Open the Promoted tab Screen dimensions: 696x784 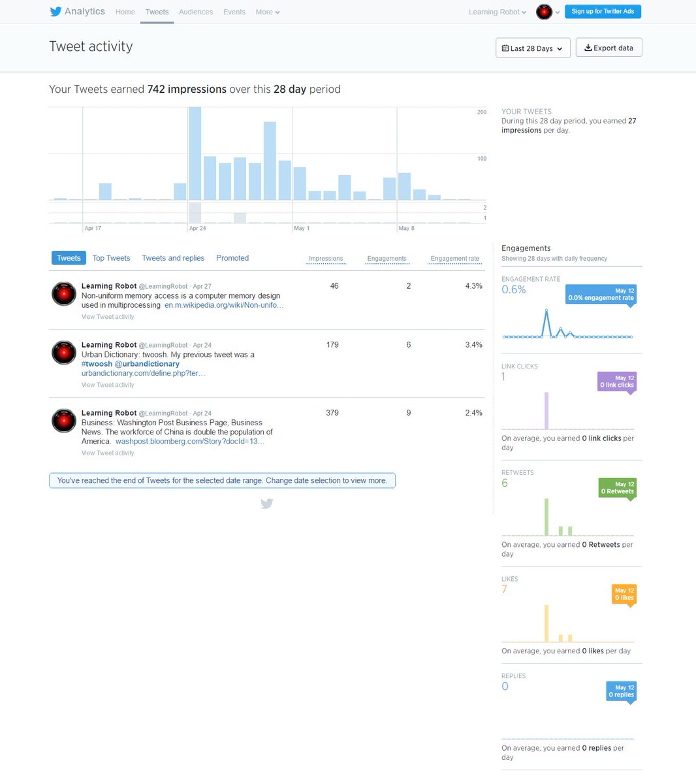[x=232, y=258]
